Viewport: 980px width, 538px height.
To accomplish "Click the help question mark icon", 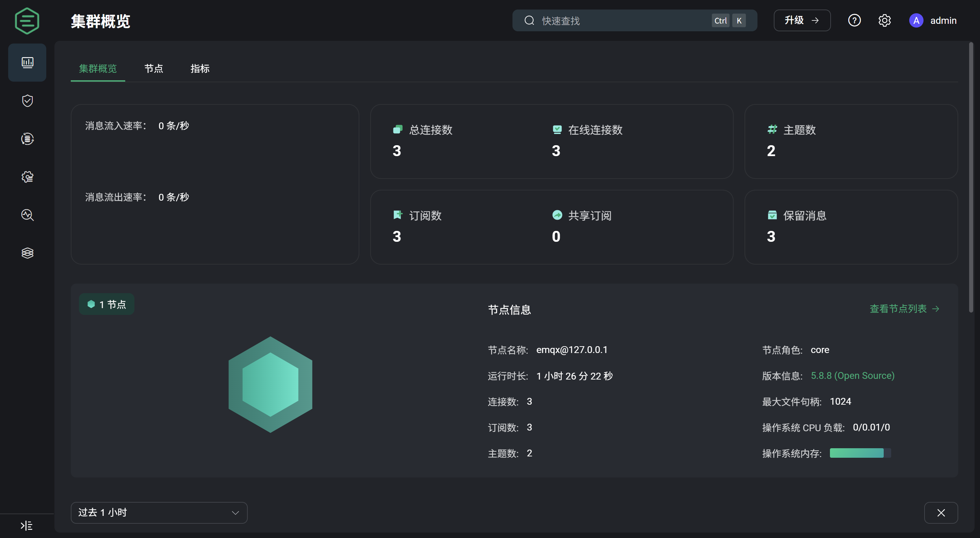I will 854,20.
